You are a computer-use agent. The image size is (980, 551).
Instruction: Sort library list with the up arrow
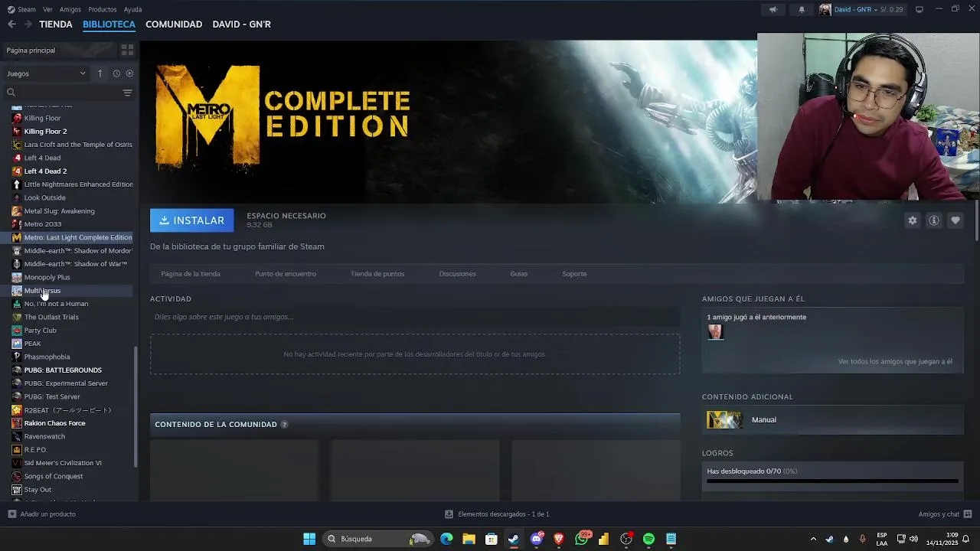coord(100,73)
